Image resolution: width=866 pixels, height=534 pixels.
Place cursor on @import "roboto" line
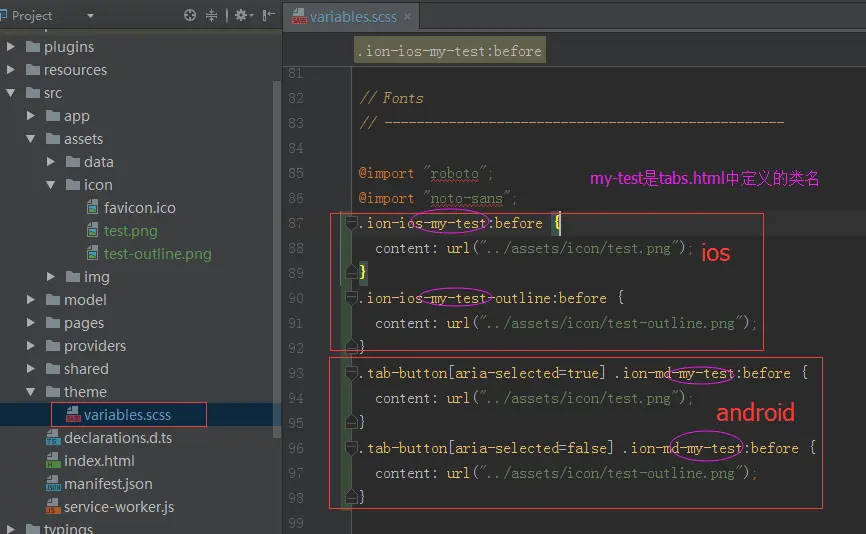[425, 173]
